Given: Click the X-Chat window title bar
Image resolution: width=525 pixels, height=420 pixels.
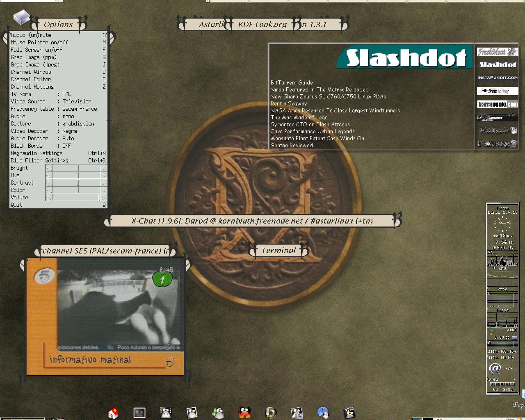Looking at the screenshot, I should 252,221.
